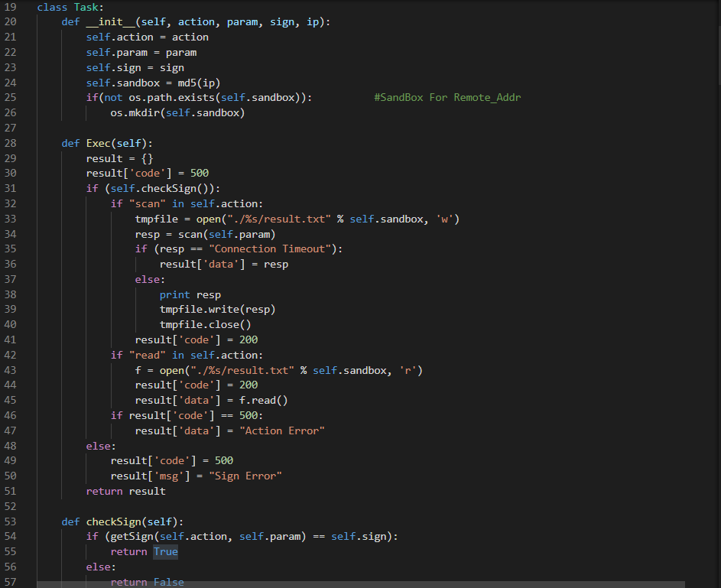Click the string "Connection Timeout" on line 35
Screen dimensions: 721x588
click(x=270, y=249)
